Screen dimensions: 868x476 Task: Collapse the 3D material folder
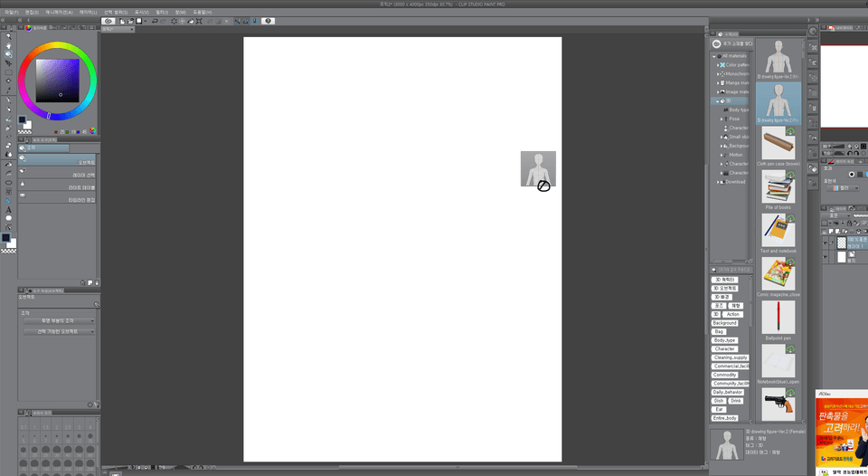pyautogui.click(x=718, y=100)
